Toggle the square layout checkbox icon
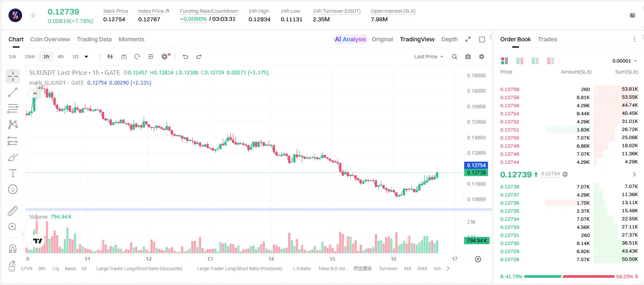This screenshot has height=285, width=644. tap(482, 39)
